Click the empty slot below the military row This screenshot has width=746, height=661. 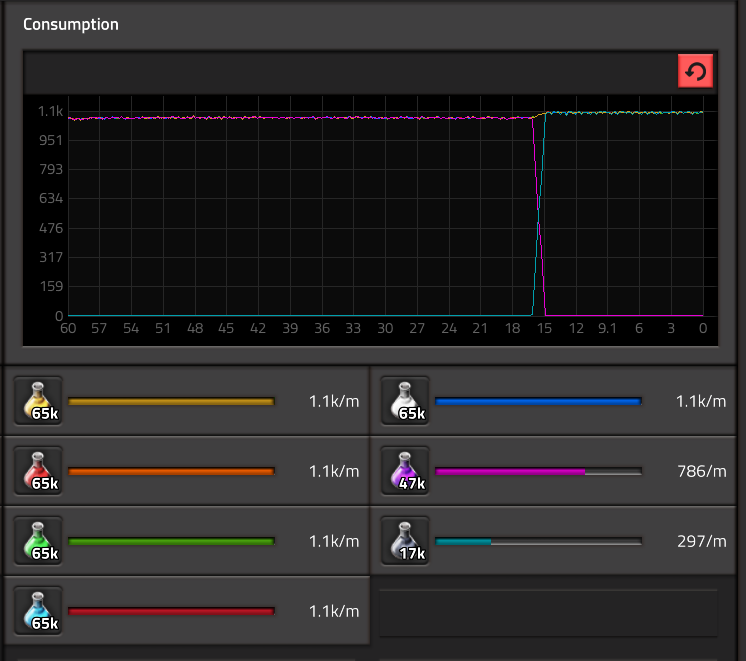click(547, 612)
